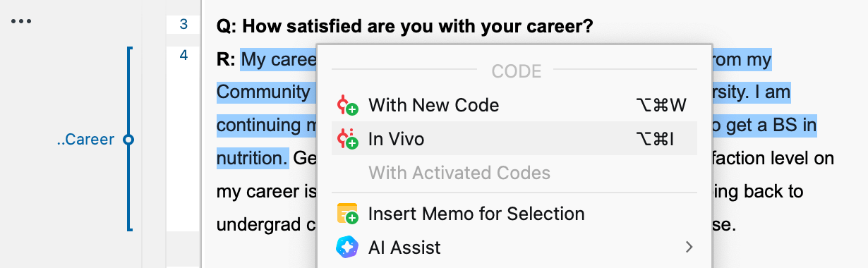Viewport: 868px width, 268px height.
Task: Click the question text about career satisfaction
Action: tap(404, 27)
